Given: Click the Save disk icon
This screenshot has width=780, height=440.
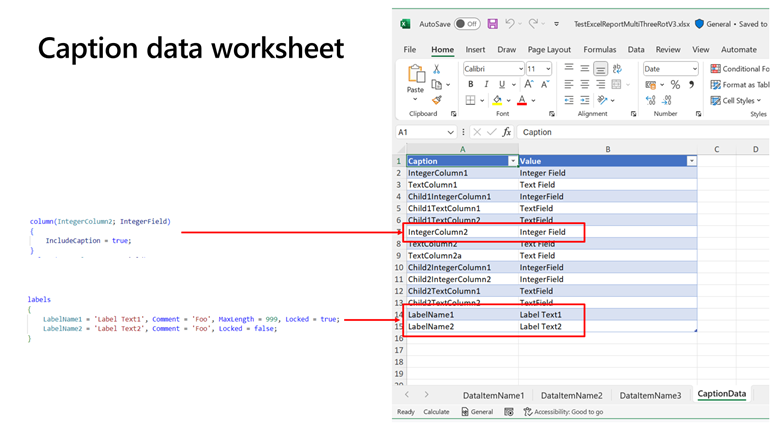Looking at the screenshot, I should [492, 24].
